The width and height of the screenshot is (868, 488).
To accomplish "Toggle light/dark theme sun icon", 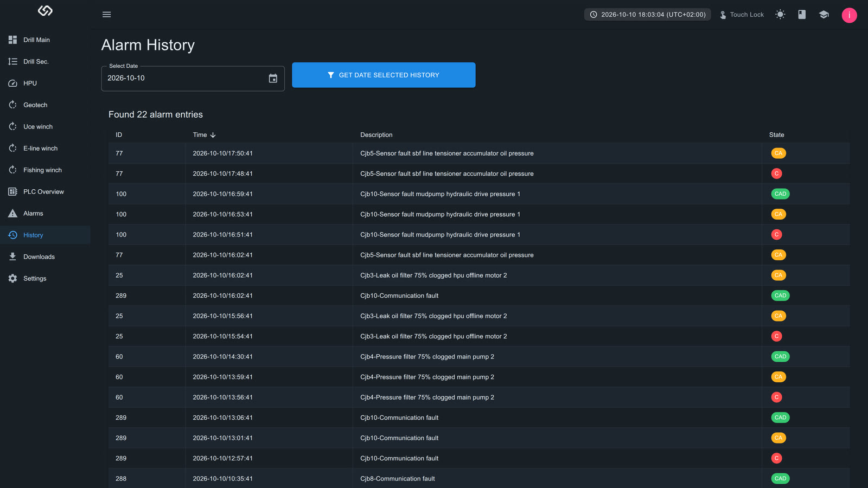I will pyautogui.click(x=780, y=15).
